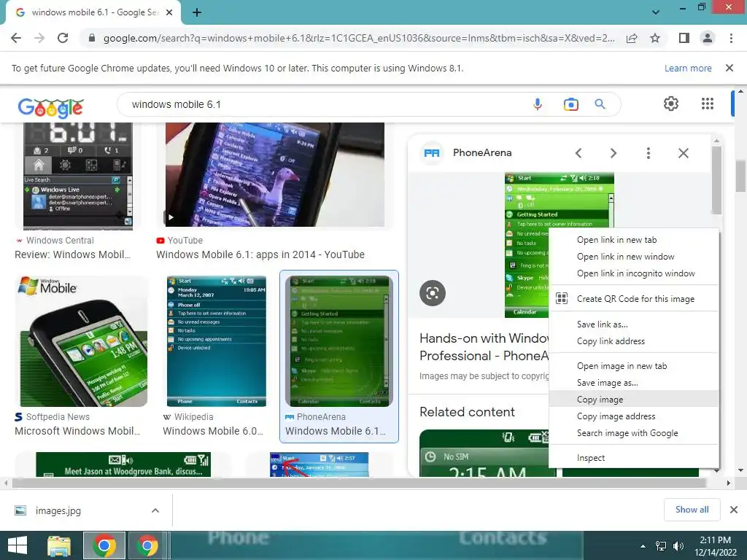Click the Meet Jason at Woodgrove Bank thumbnail

pos(123,464)
